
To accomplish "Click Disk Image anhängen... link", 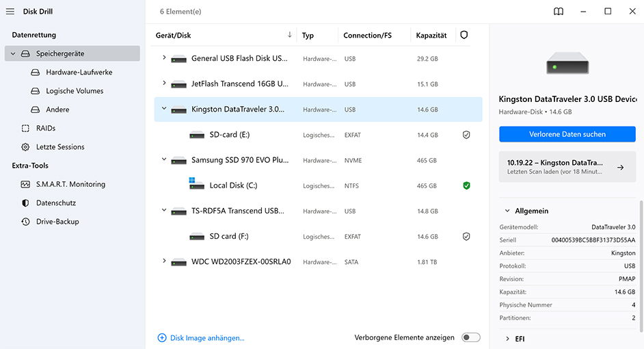I will 207,338.
